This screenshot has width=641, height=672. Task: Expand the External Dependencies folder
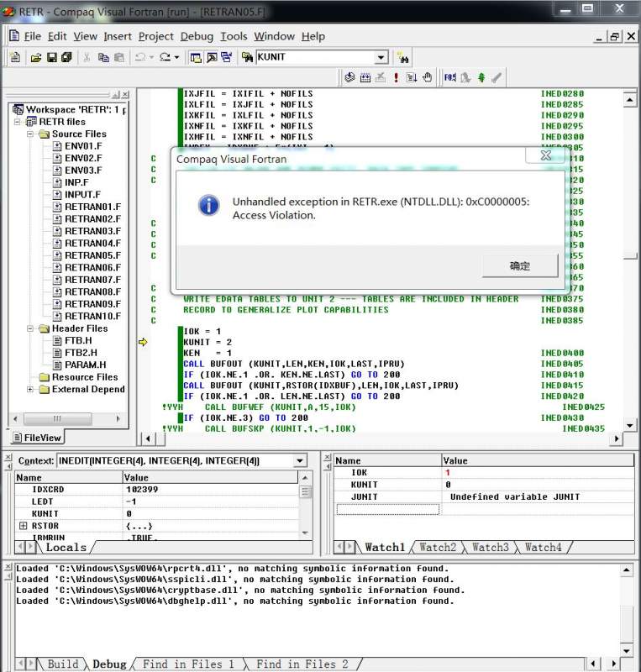32,389
